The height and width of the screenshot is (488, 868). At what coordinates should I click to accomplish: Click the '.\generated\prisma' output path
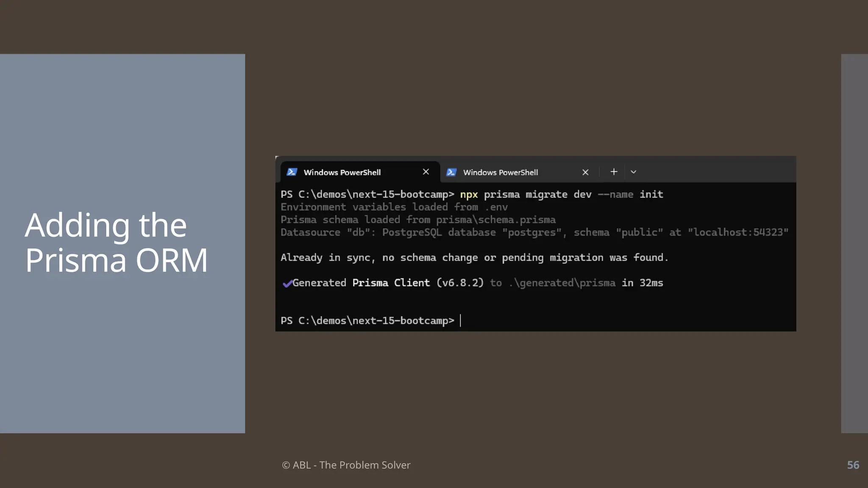[562, 283]
